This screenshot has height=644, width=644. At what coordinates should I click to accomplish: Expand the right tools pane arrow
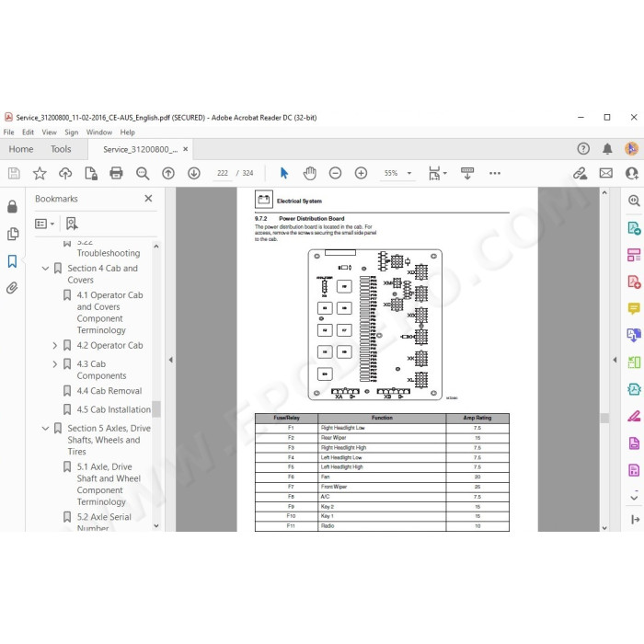[x=615, y=360]
